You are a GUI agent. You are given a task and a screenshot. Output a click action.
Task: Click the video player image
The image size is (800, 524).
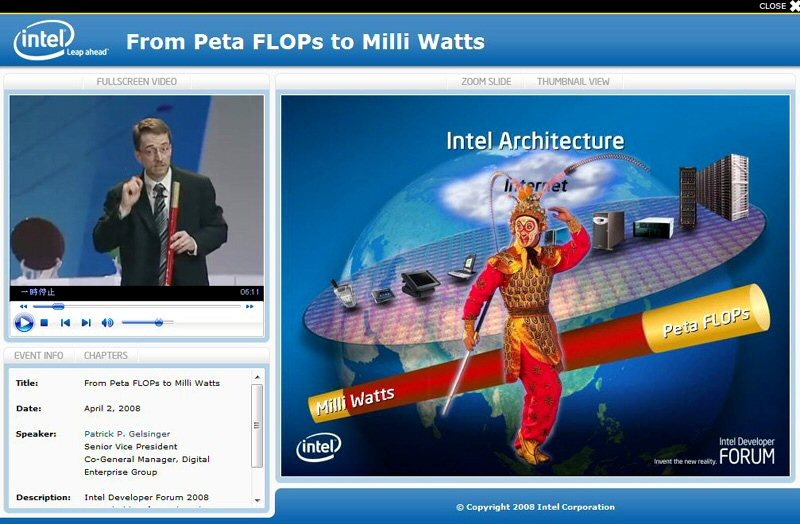pos(137,190)
